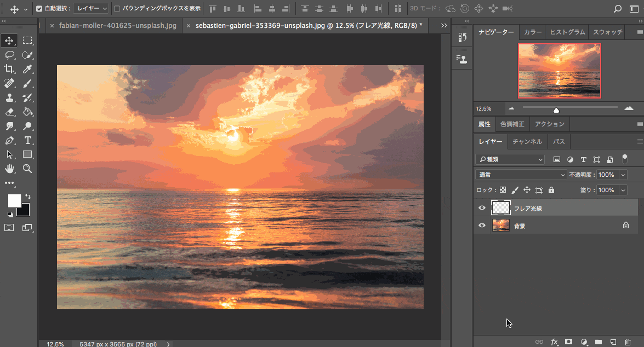This screenshot has width=644, height=347.
Task: Switch to the チャンネル tab
Action: [527, 142]
